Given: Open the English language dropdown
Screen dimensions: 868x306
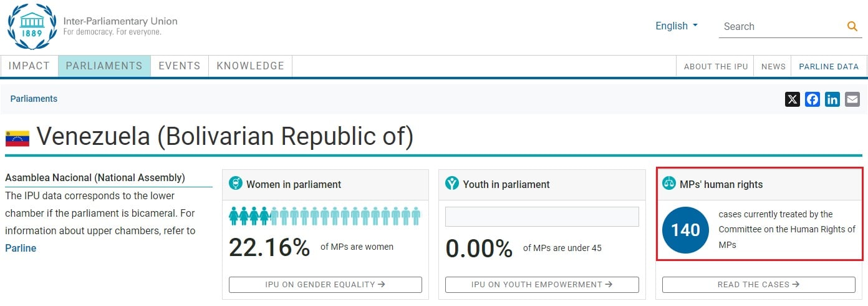Looking at the screenshot, I should coord(677,26).
